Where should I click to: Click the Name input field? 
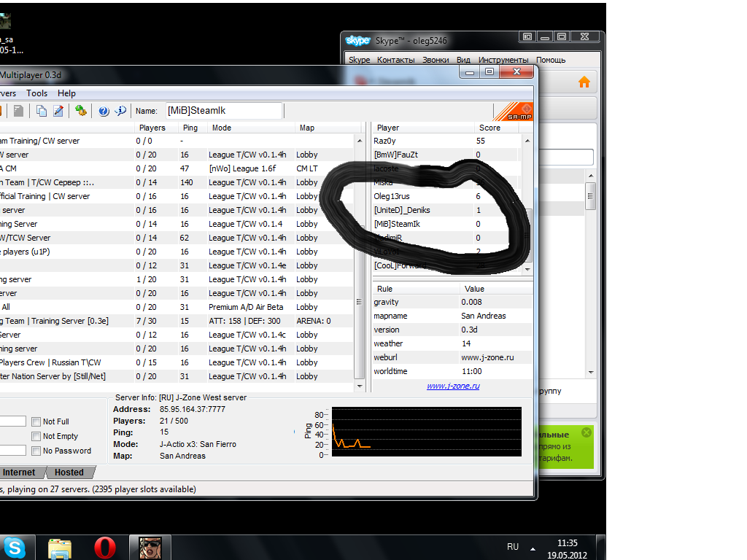[224, 111]
